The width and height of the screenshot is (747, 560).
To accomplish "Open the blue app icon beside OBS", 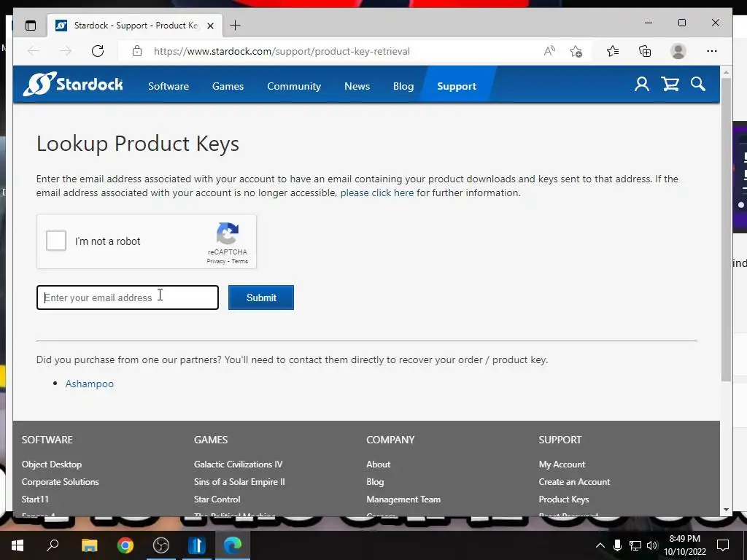I will 196,545.
